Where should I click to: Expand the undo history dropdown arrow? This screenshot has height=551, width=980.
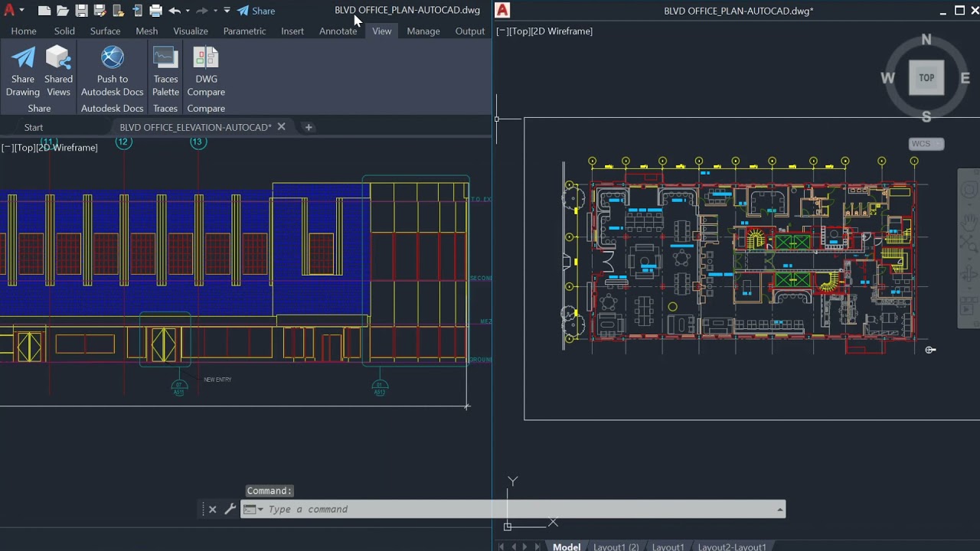[x=188, y=11]
